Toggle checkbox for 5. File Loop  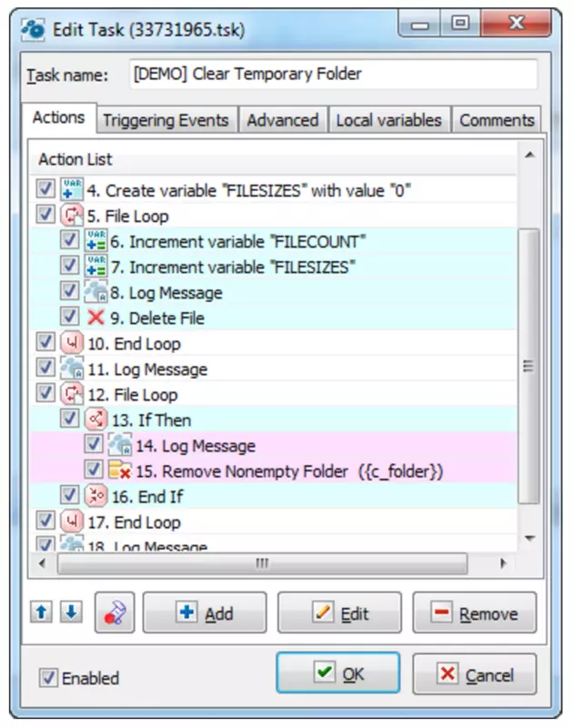pyautogui.click(x=45, y=215)
